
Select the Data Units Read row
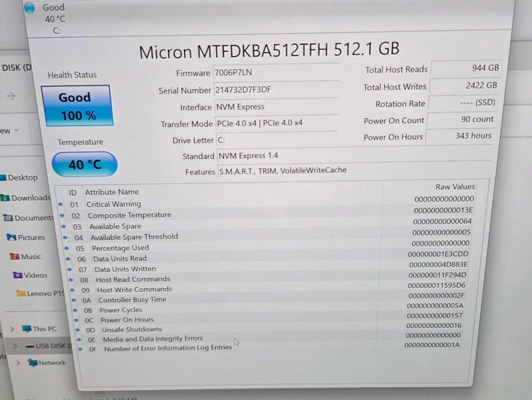click(267, 256)
